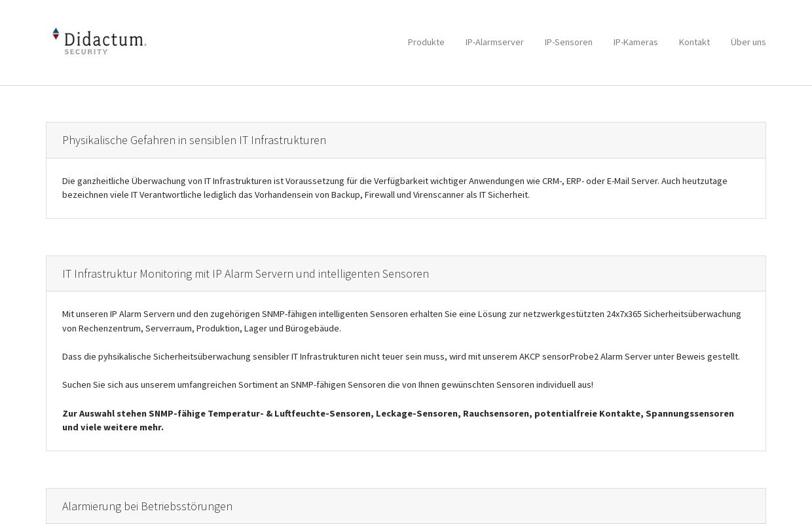Click the Didactum diamond logo icon

click(56, 34)
